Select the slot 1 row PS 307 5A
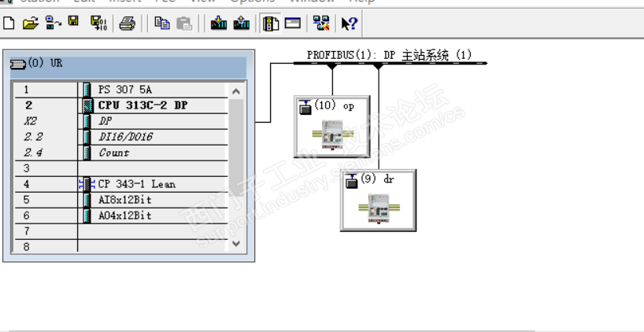This screenshot has height=332, width=644. point(120,90)
